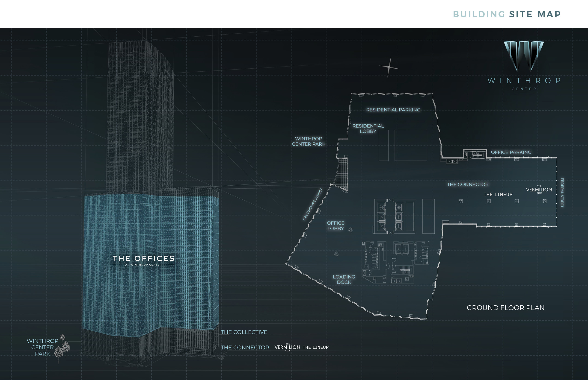588x380 pixels.
Task: Click the WINTHROP CENTER PARK label by the floor plan
Action: (308, 141)
